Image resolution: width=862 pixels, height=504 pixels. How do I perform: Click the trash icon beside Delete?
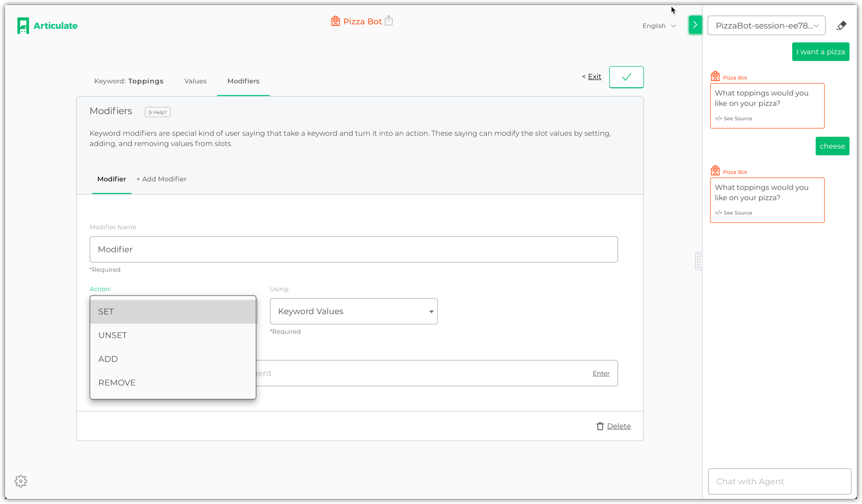coord(600,426)
